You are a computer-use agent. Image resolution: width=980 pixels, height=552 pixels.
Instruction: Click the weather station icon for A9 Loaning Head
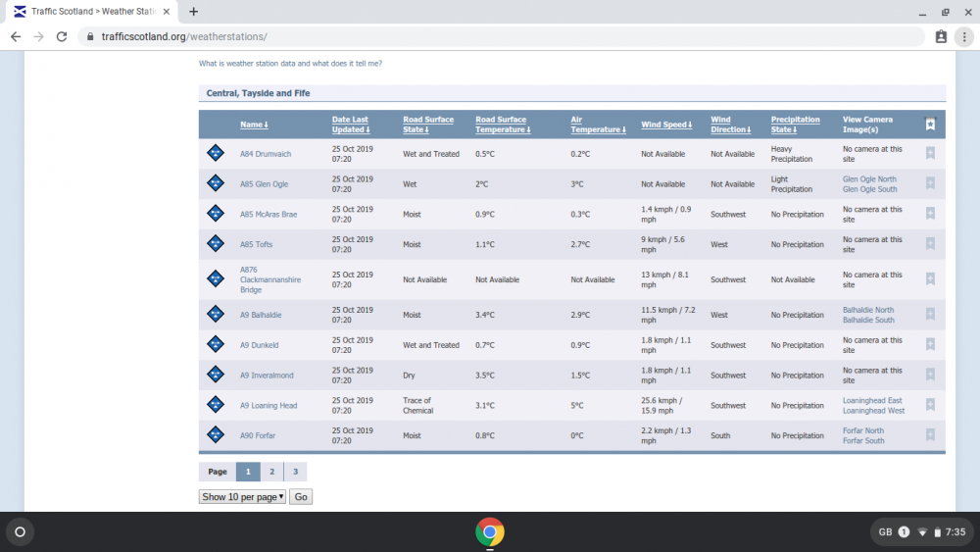coord(216,405)
